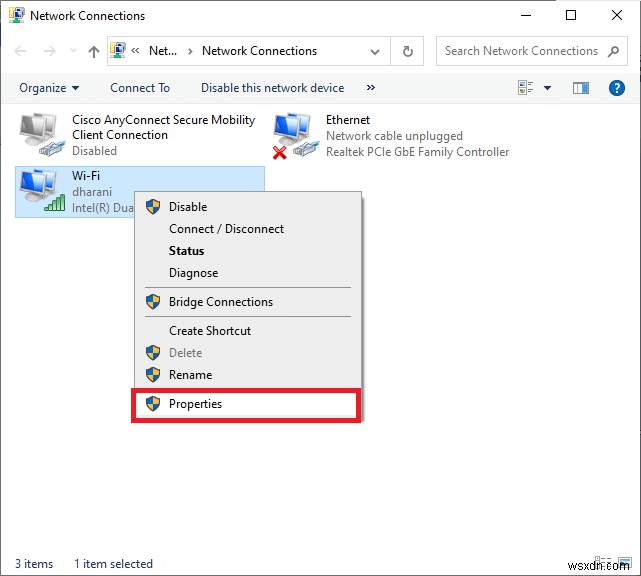Choose Status in the context menu

pos(248,251)
